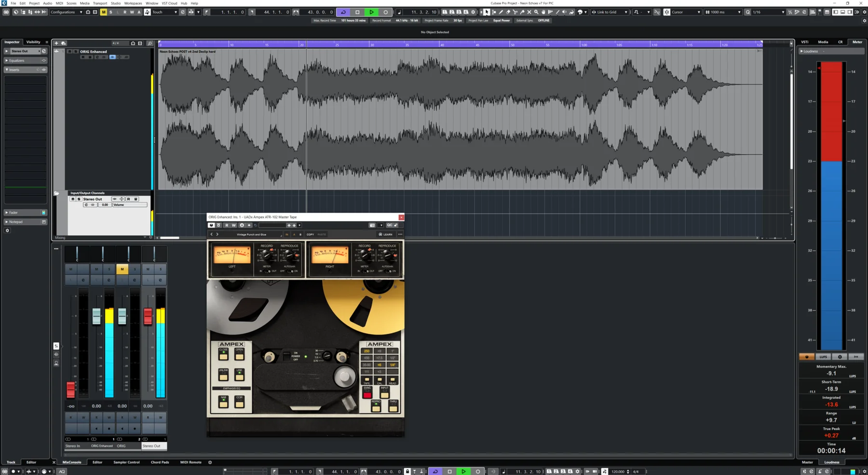Viewport: 868px width, 475px height.
Task: Start playback with the Play button
Action: coord(371,12)
